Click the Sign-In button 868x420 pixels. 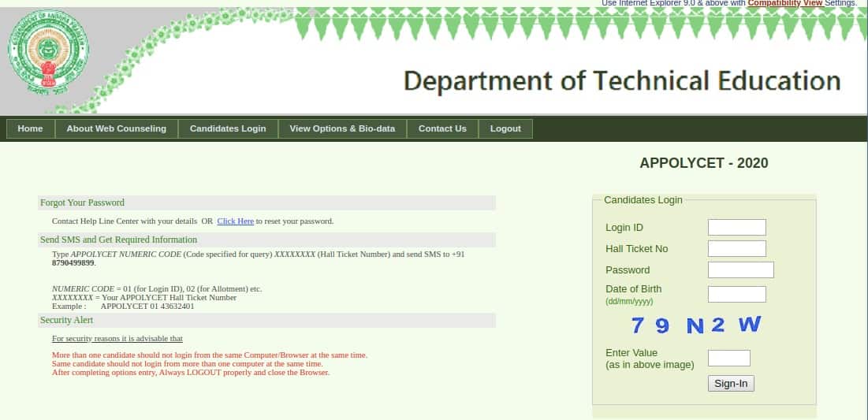731,384
